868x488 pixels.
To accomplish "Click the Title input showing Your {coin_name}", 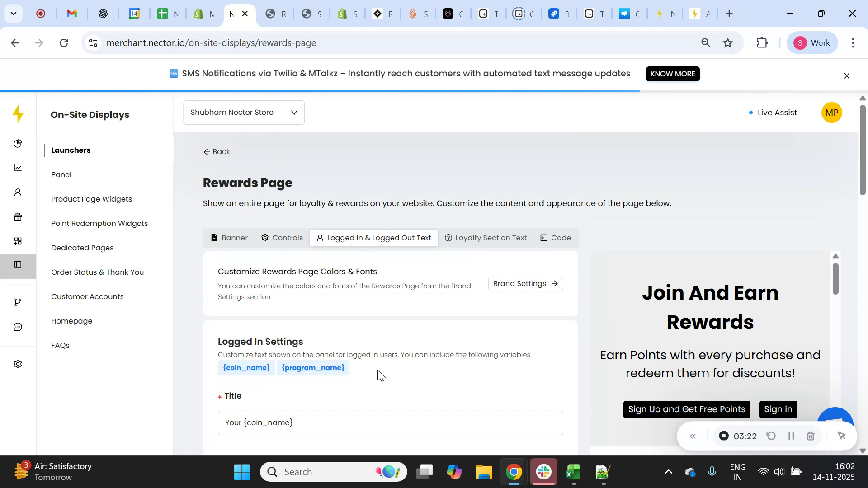I will (390, 422).
